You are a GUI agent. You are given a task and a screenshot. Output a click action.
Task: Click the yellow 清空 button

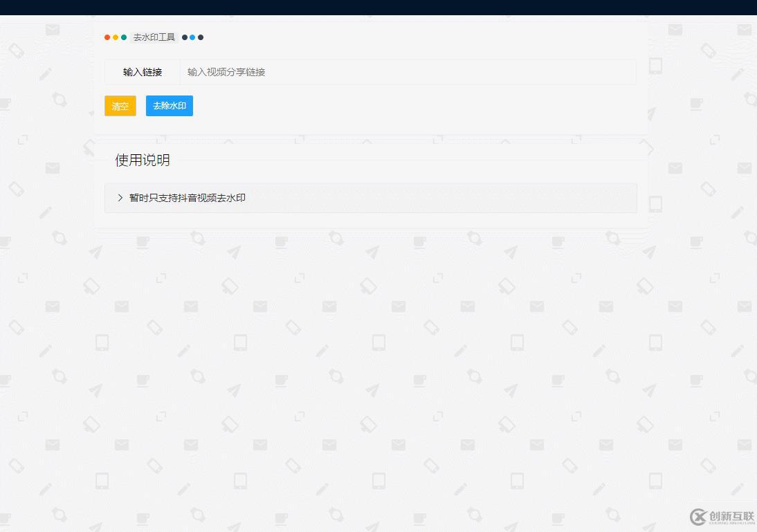pyautogui.click(x=120, y=106)
